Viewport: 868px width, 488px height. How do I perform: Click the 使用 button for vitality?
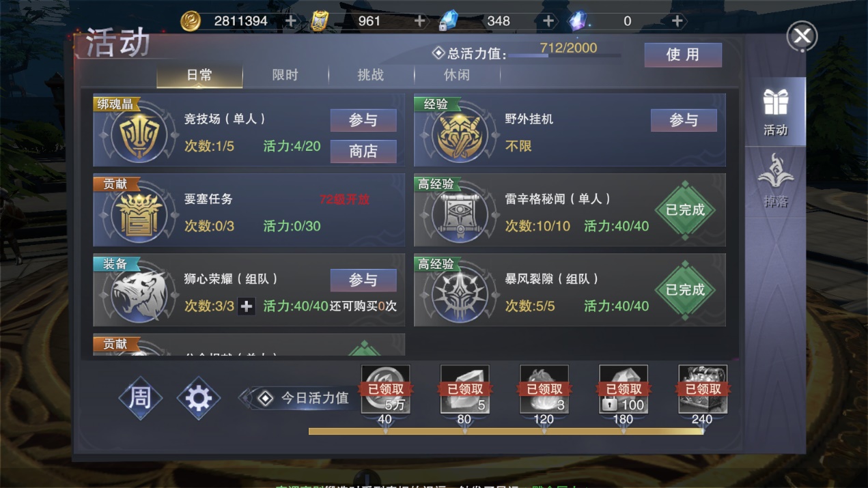tap(683, 55)
